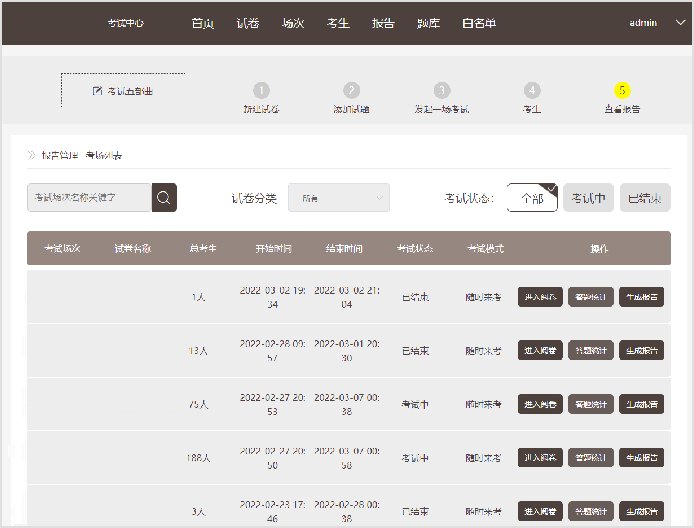Click step 3 circle 发起一场考试

point(442,90)
